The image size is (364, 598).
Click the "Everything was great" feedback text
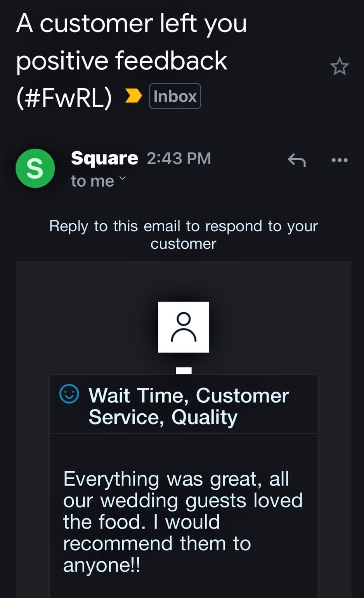(176, 479)
